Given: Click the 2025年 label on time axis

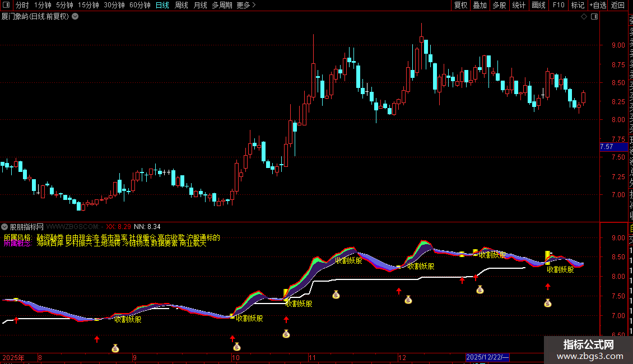Looking at the screenshot, I should click(x=13, y=357).
